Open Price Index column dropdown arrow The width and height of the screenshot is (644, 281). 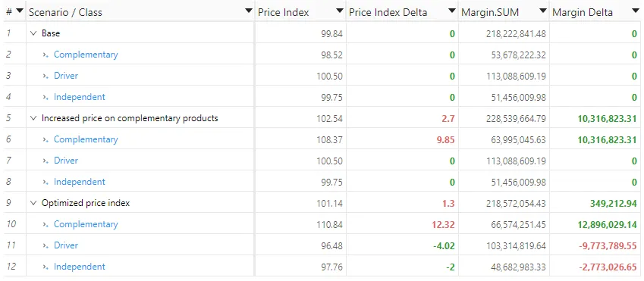point(339,11)
